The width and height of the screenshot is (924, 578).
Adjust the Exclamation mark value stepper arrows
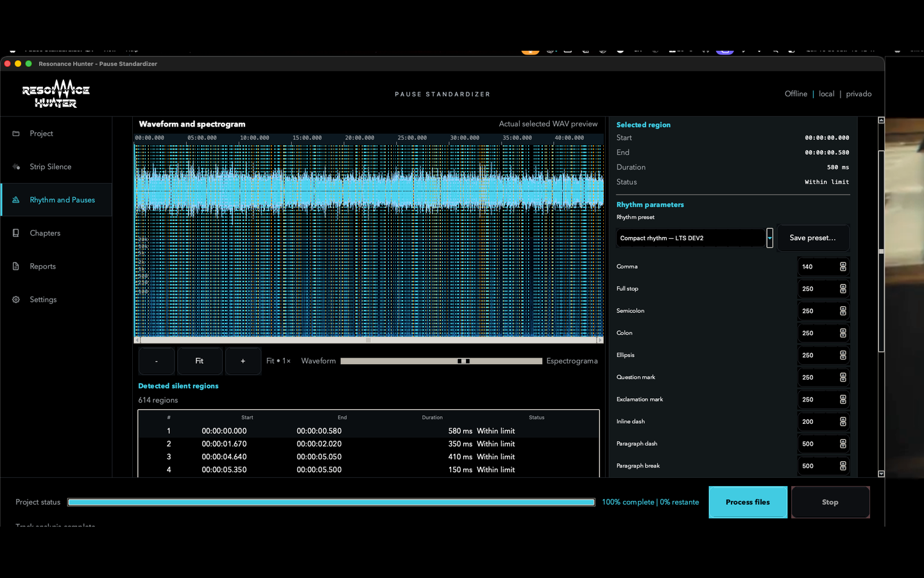pyautogui.click(x=843, y=399)
